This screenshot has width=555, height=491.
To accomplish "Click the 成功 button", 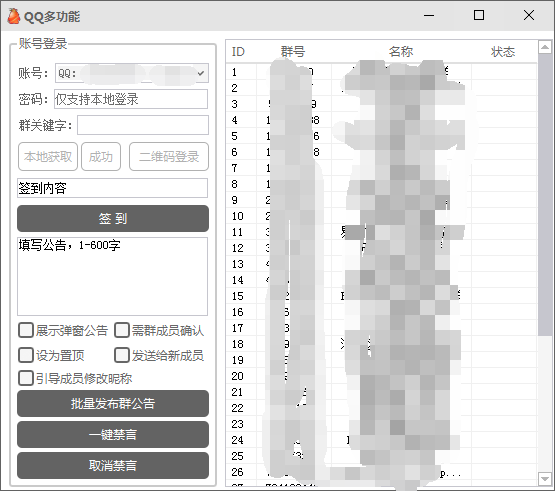I will click(x=101, y=156).
